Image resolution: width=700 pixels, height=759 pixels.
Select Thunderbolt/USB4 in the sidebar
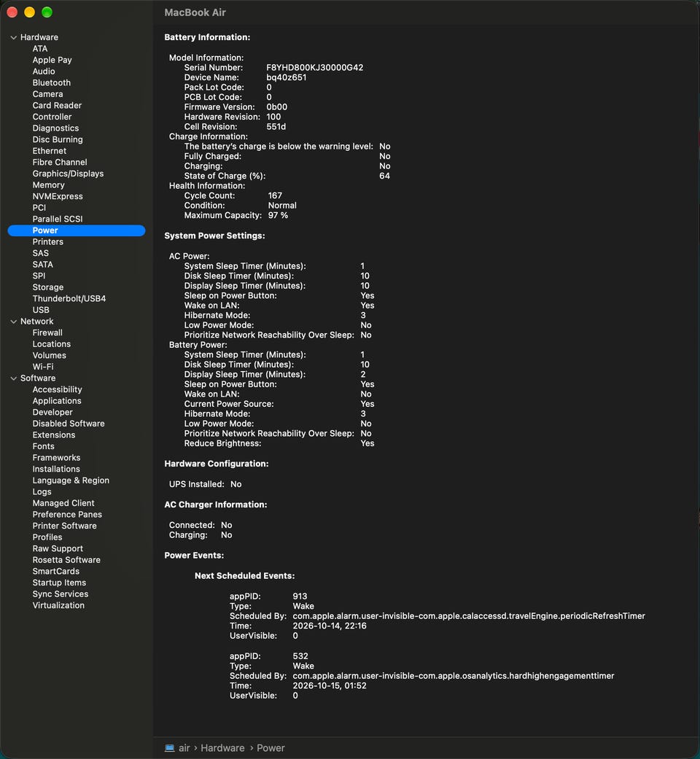pos(69,299)
